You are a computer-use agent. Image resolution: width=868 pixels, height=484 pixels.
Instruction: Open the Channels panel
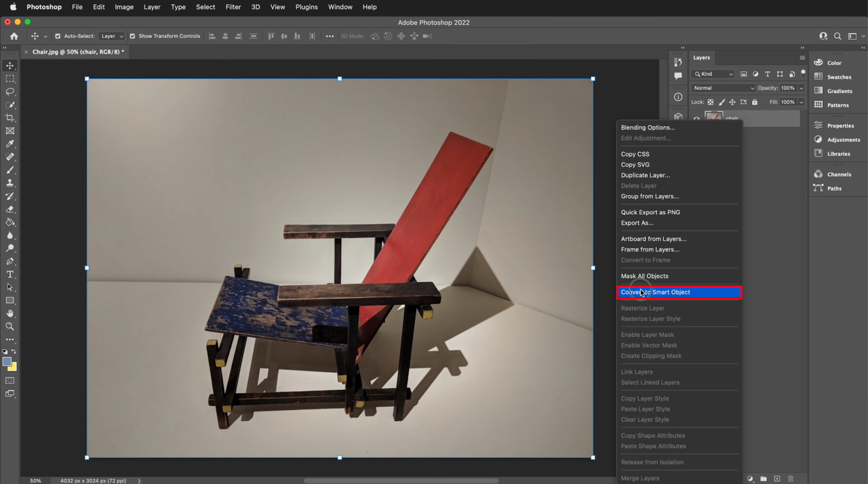833,174
